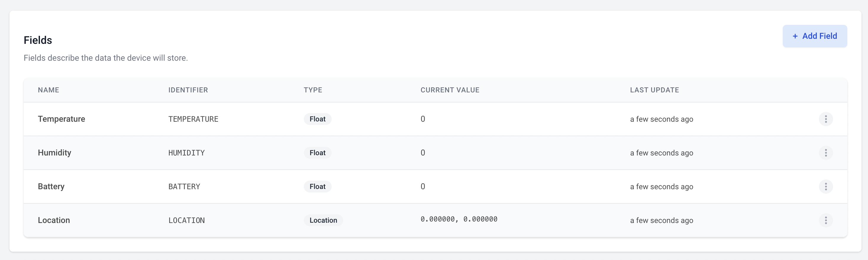Click the 0.000000, 0.000000 location value
The image size is (868, 260).
(459, 219)
